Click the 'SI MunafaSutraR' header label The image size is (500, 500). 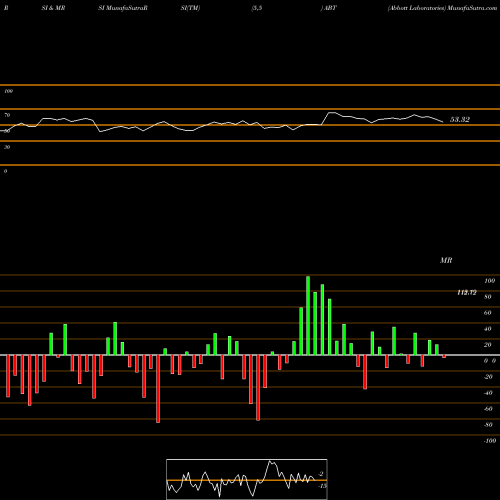[x=123, y=8]
